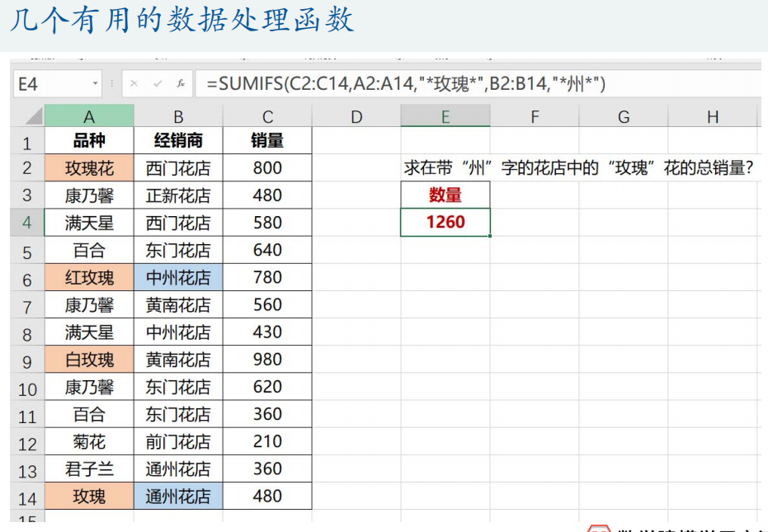The width and height of the screenshot is (768, 532).
Task: Select row 1 header
Action: [x=27, y=143]
